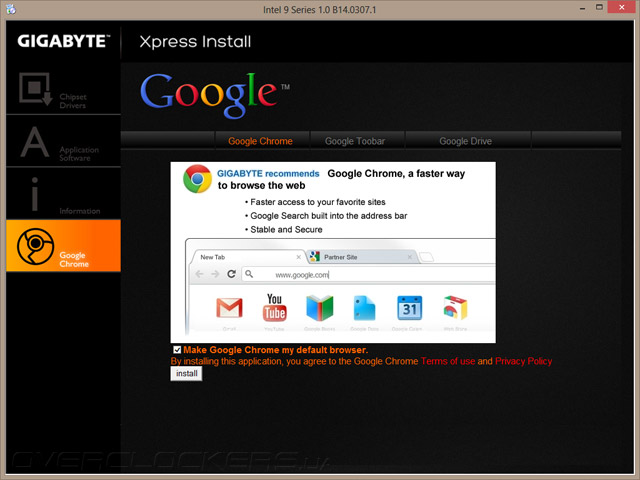Click the Xpress Install heading
Viewport: 640px width, 480px height.
pyautogui.click(x=195, y=42)
